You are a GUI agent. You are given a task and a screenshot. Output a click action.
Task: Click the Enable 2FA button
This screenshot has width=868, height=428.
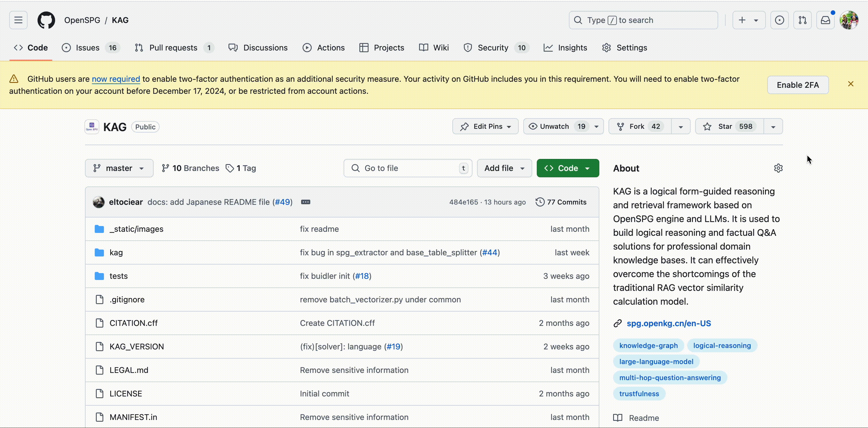[798, 85]
